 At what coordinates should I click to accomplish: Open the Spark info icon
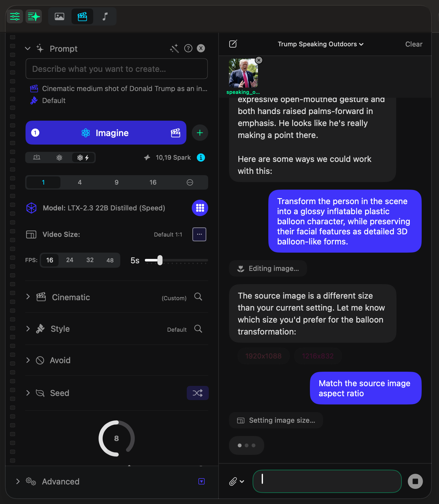click(201, 157)
